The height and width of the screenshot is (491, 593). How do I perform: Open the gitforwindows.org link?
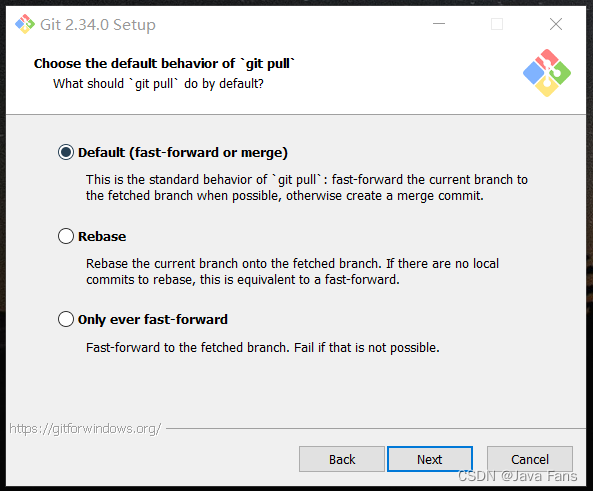pyautogui.click(x=85, y=429)
